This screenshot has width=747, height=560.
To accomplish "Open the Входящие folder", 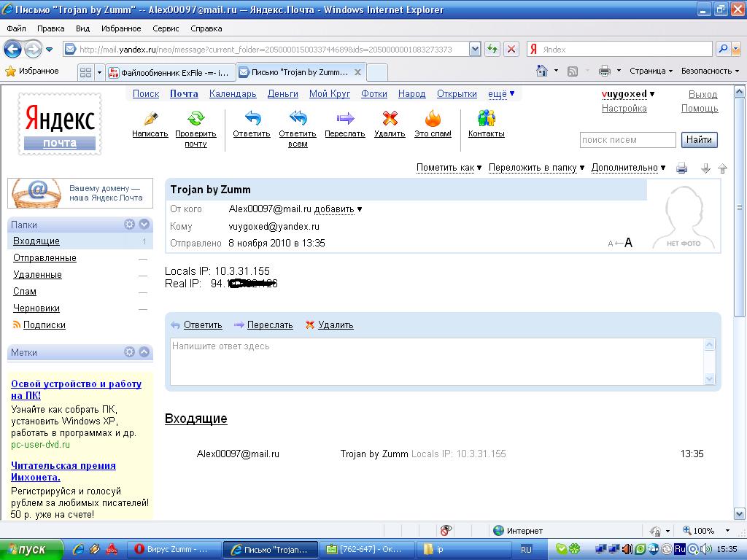I will coord(36,241).
